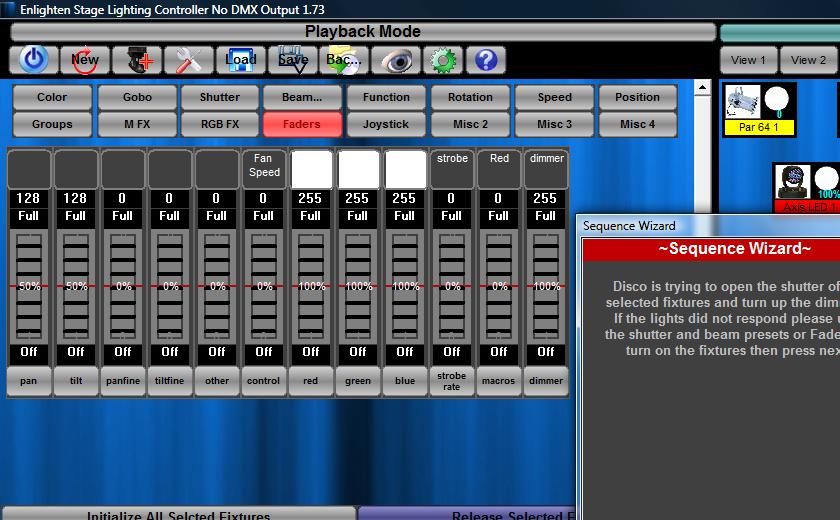Open the wrench and screwdriver tools icon
Screen dimensions: 840x520
tap(189, 60)
